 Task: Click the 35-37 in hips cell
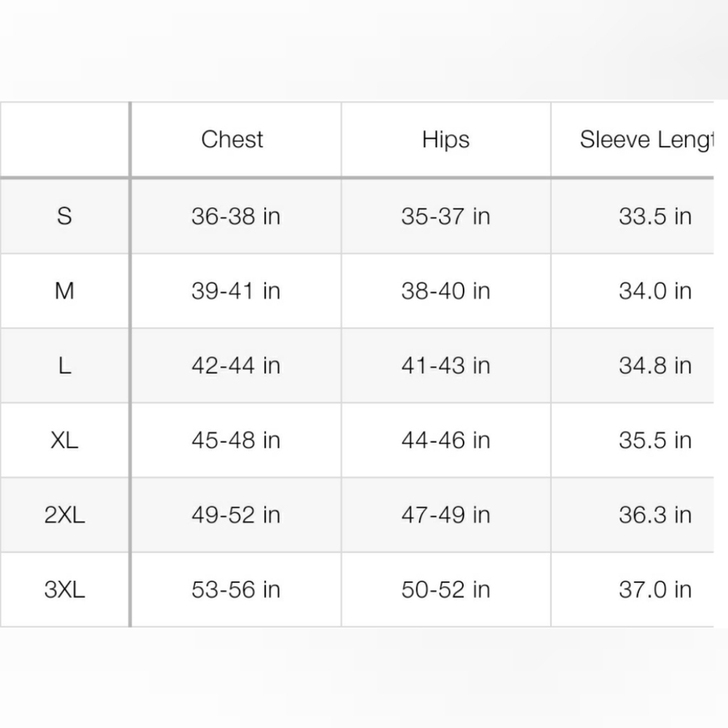click(446, 216)
